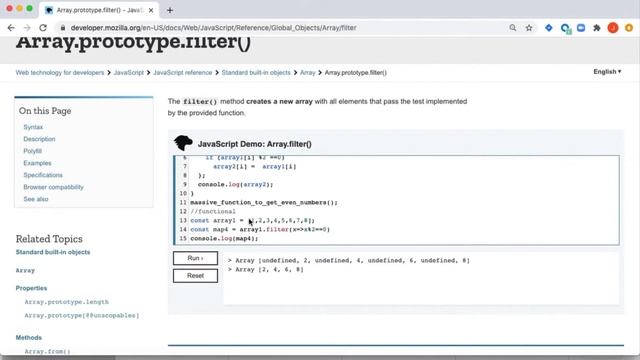
Task: Jump to the Syntax section
Action: [x=33, y=127]
